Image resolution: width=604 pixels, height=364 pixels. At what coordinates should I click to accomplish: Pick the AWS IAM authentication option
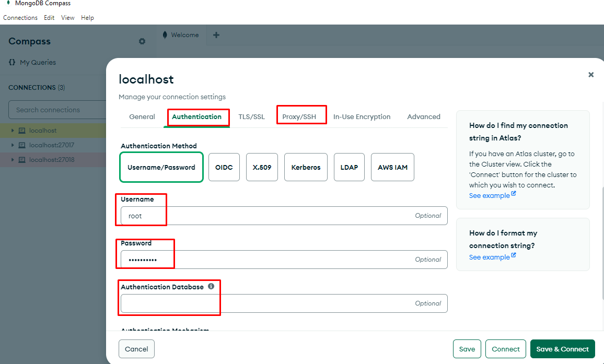pos(392,167)
